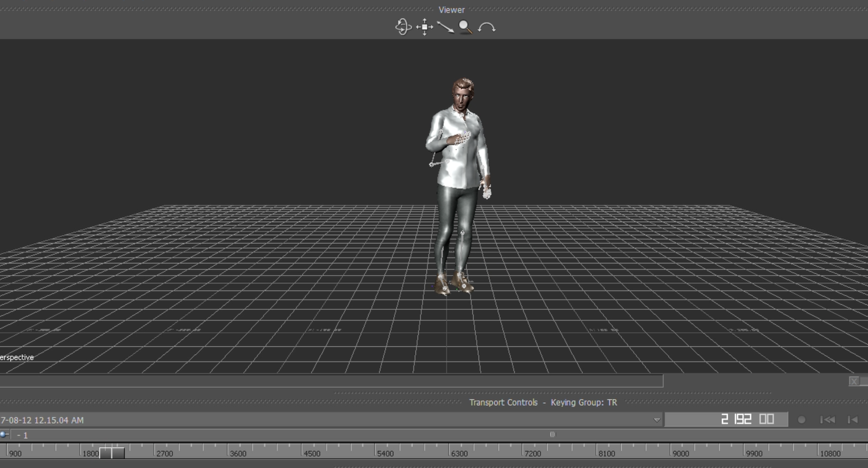Click the small grip marker in action track
This screenshot has height=468, width=868.
(x=553, y=434)
